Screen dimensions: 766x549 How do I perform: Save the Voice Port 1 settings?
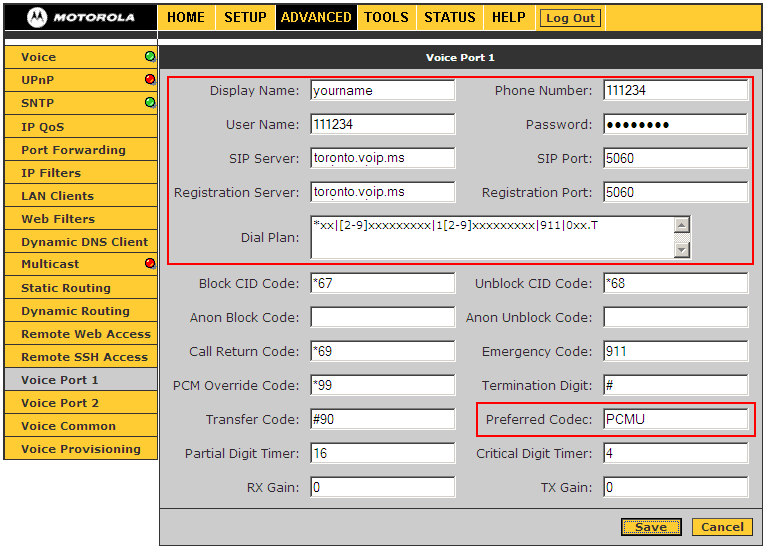click(651, 527)
